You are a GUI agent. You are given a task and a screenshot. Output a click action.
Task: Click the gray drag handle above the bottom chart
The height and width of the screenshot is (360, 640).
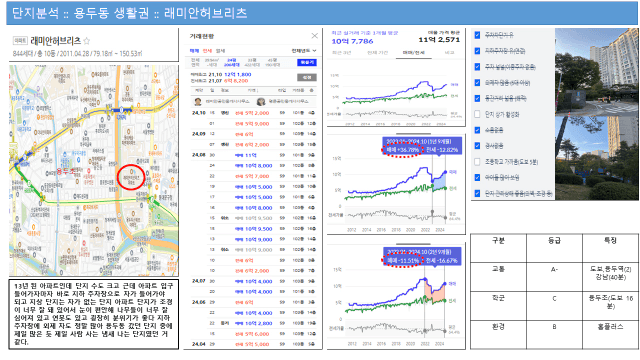(x=413, y=244)
